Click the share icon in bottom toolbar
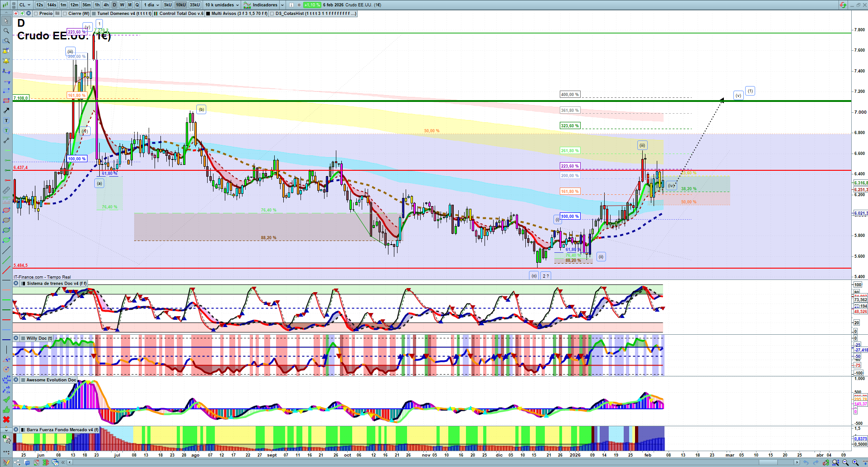868x467 pixels. coord(17,462)
